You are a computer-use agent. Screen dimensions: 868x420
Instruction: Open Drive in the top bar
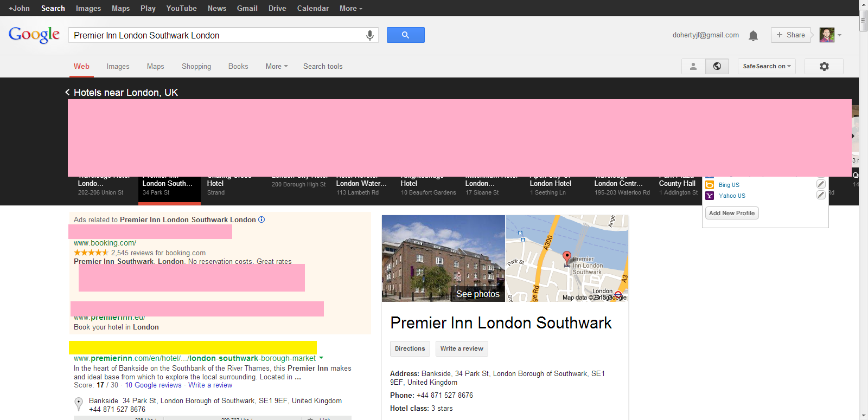tap(277, 8)
